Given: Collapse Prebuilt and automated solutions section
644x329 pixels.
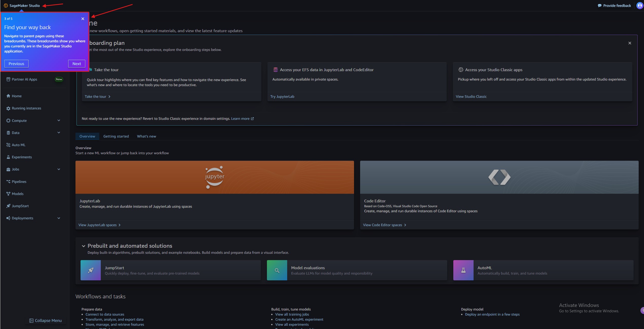Looking at the screenshot, I should [83, 246].
